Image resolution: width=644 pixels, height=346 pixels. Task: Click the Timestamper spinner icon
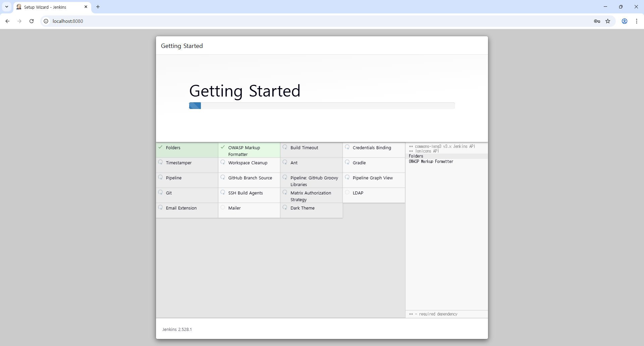click(161, 162)
